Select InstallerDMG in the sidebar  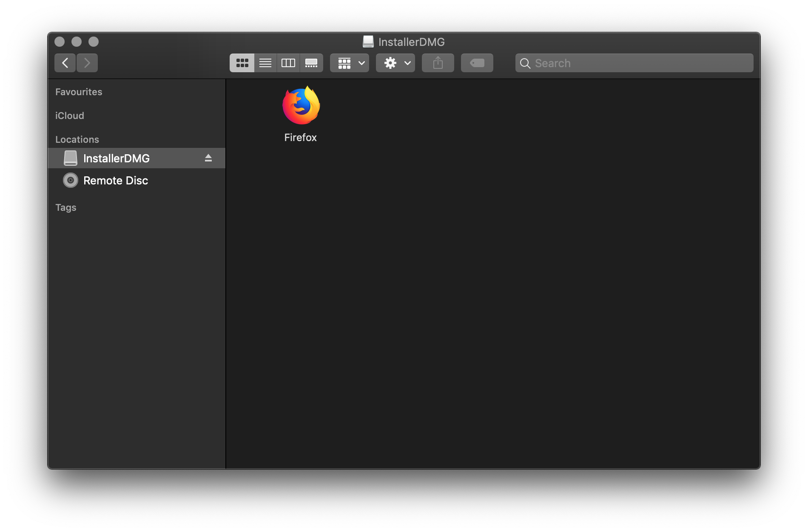[x=117, y=158]
